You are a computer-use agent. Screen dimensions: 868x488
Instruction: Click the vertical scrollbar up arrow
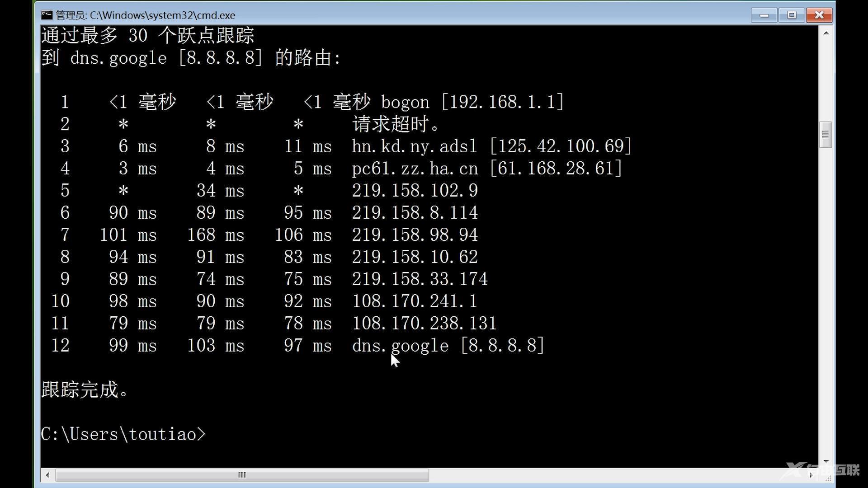pyautogui.click(x=826, y=33)
